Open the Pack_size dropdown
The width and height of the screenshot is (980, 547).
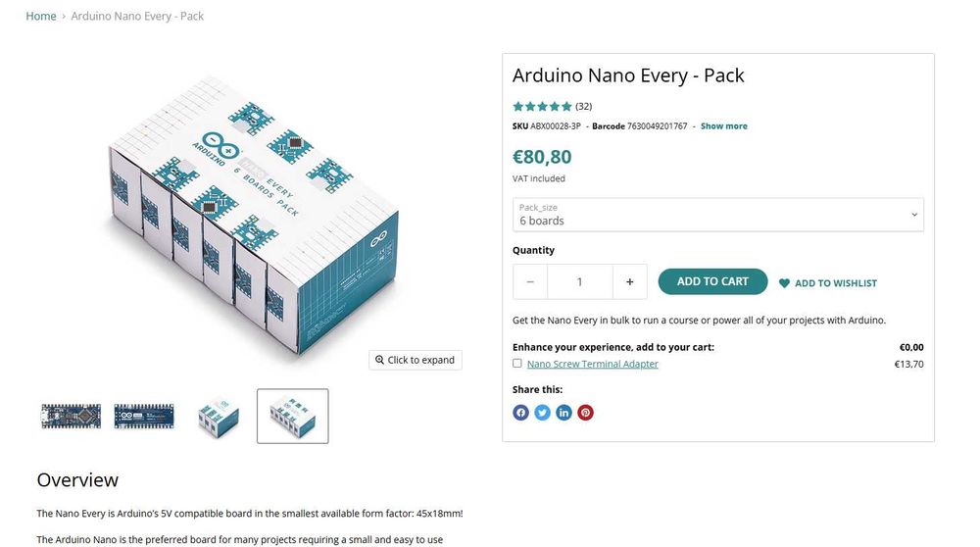pos(717,215)
